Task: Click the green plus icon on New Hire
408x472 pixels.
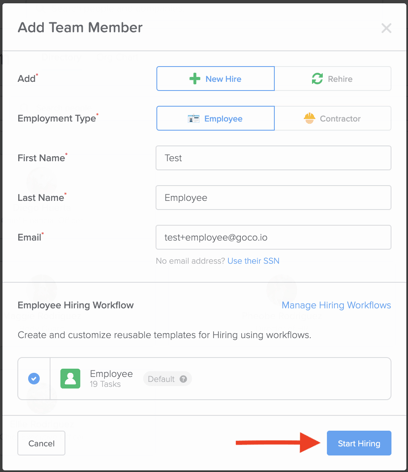Action: point(195,79)
